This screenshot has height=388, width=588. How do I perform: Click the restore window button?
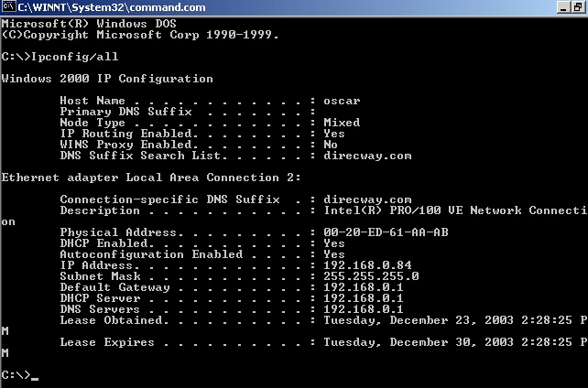(580, 7)
